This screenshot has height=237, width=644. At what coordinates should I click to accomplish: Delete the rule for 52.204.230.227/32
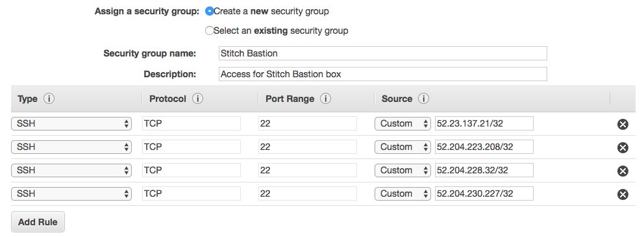pyautogui.click(x=623, y=194)
